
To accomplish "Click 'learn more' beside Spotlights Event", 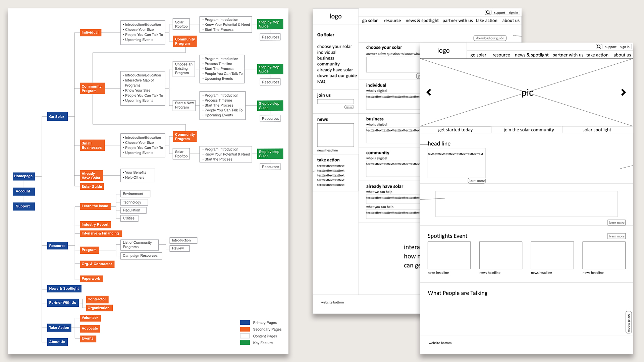I will [x=616, y=236].
